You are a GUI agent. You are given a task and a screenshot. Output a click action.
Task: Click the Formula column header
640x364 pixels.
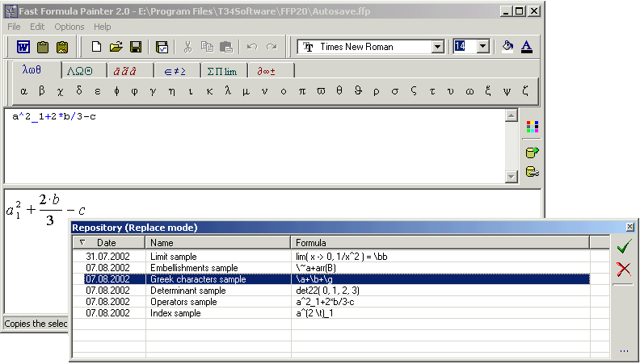[440, 242]
